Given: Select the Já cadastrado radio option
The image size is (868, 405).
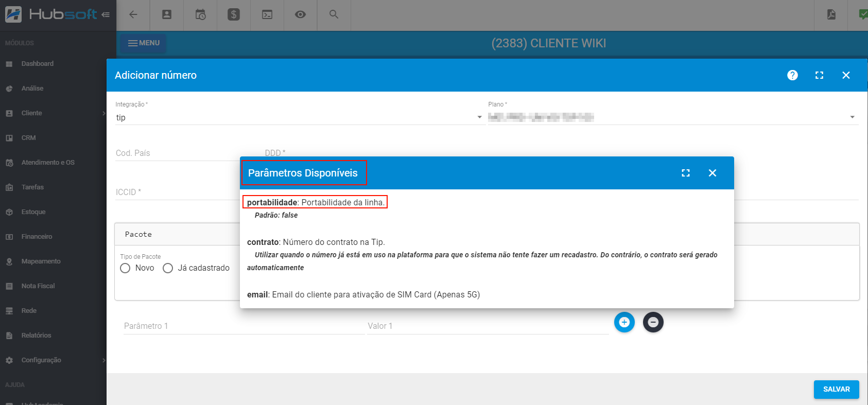Looking at the screenshot, I should tap(168, 268).
